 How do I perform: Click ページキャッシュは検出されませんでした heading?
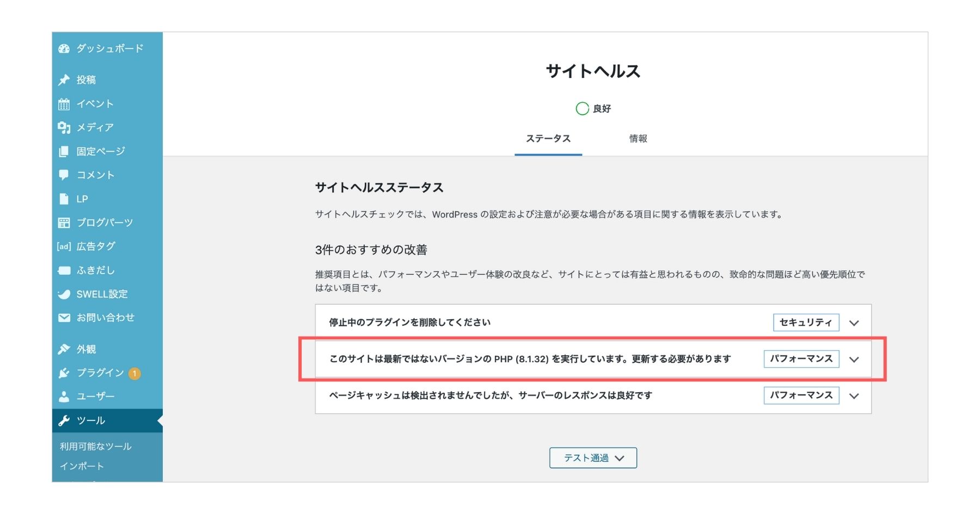pyautogui.click(x=490, y=395)
